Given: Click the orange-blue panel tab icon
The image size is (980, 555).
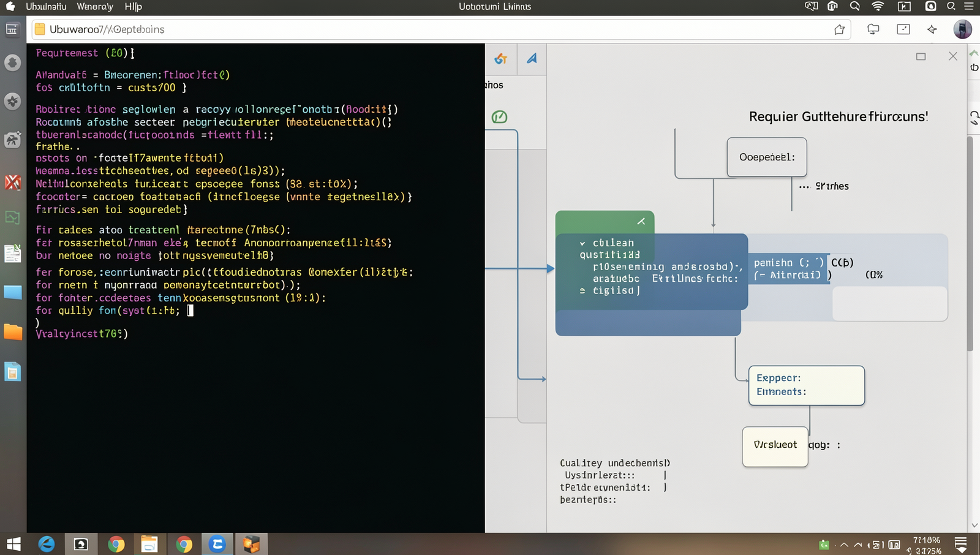Looking at the screenshot, I should (501, 59).
